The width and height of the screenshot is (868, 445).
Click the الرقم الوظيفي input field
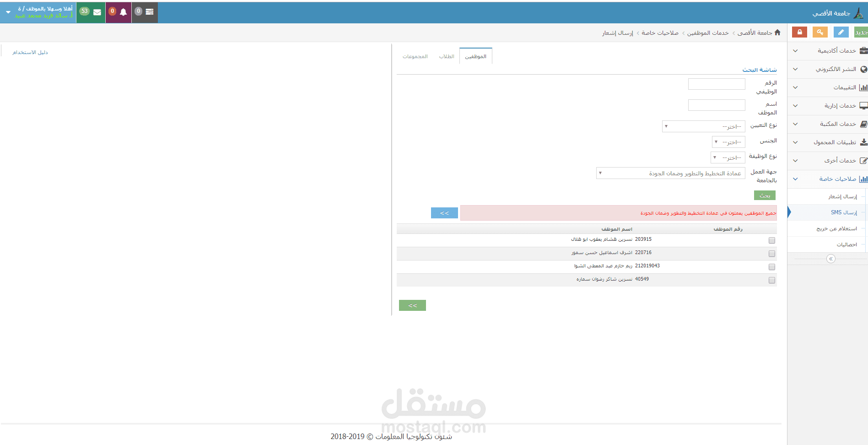pyautogui.click(x=717, y=84)
